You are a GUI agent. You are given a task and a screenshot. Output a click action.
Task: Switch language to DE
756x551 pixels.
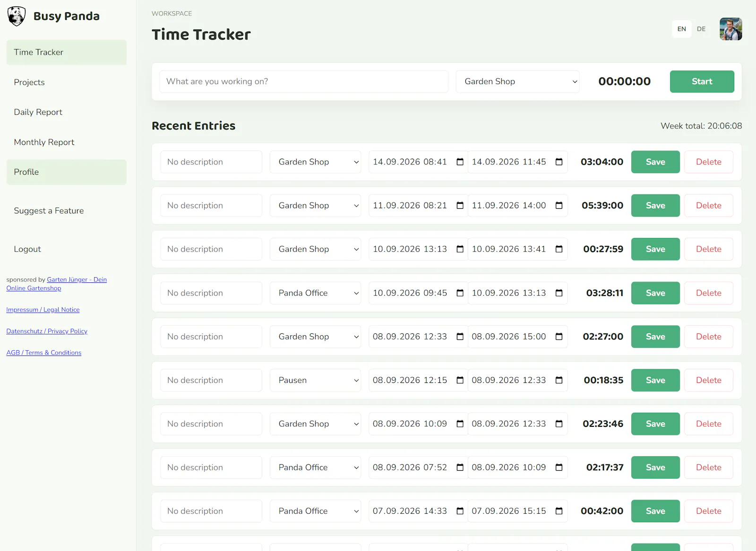[x=701, y=29]
